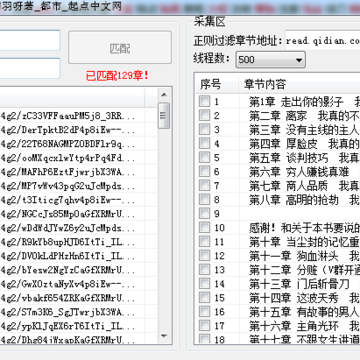The image size is (360, 360).
Task: Tick the checkbox for row 7
Action: pos(204,185)
